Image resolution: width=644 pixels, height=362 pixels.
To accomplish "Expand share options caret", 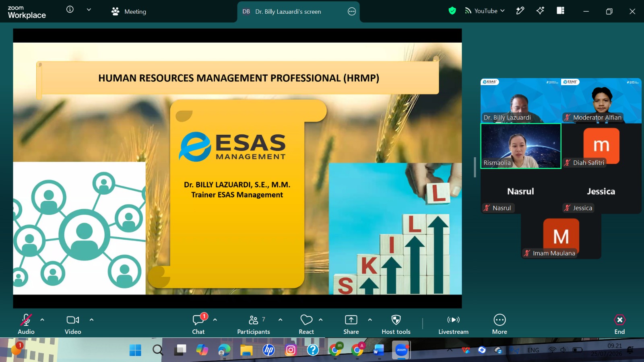I will click(370, 320).
